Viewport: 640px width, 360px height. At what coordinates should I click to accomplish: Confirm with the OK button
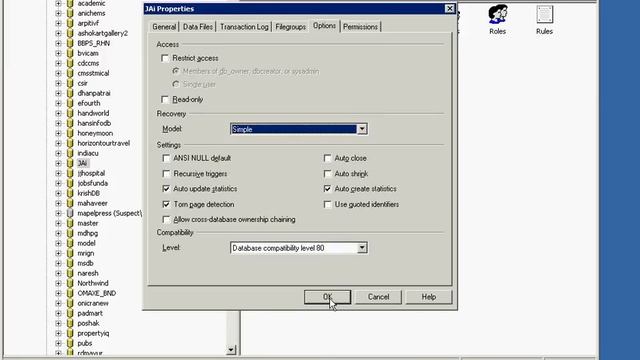coord(327,297)
